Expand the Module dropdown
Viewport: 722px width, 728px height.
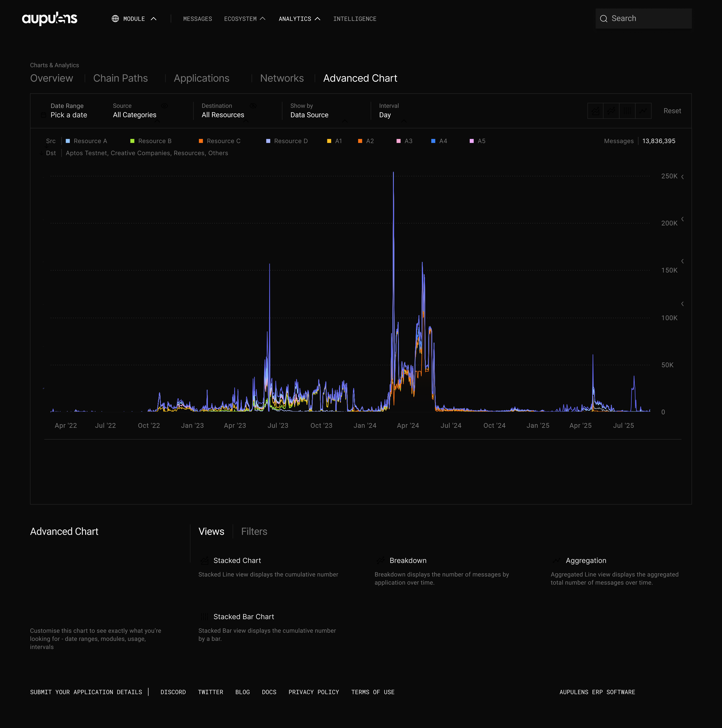pyautogui.click(x=154, y=18)
